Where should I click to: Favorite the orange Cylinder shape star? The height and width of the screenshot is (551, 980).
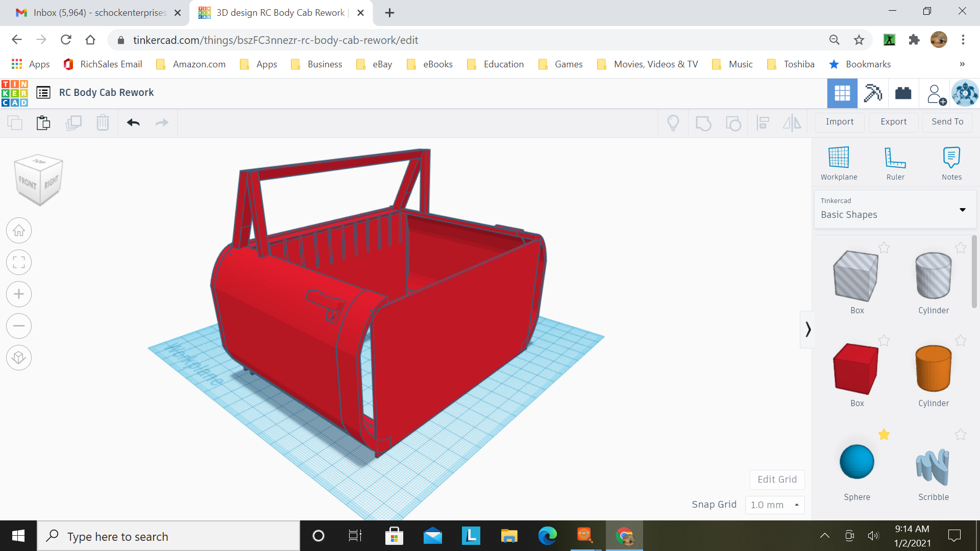(961, 341)
